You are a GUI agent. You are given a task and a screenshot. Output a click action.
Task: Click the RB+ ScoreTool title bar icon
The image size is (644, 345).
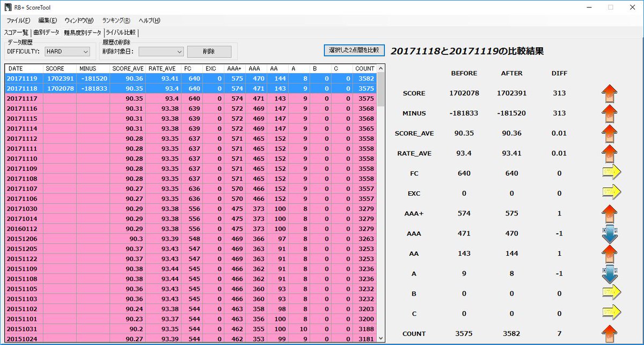point(8,8)
